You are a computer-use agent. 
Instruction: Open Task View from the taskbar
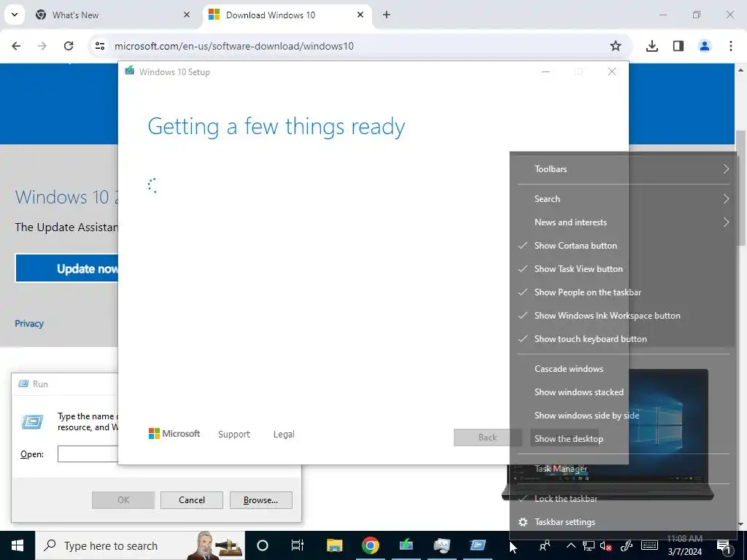pyautogui.click(x=298, y=545)
